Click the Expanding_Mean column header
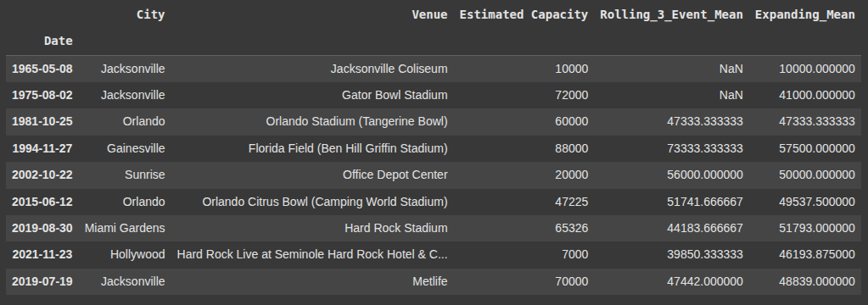868x305 pixels. 805,14
